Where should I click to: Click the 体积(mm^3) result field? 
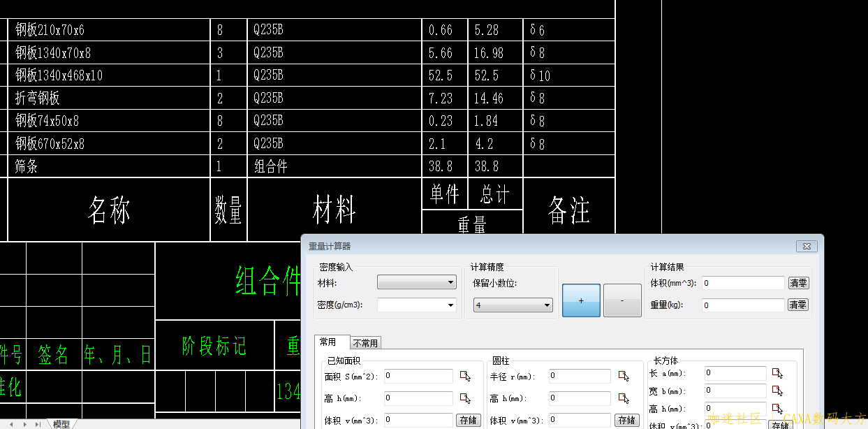point(744,283)
